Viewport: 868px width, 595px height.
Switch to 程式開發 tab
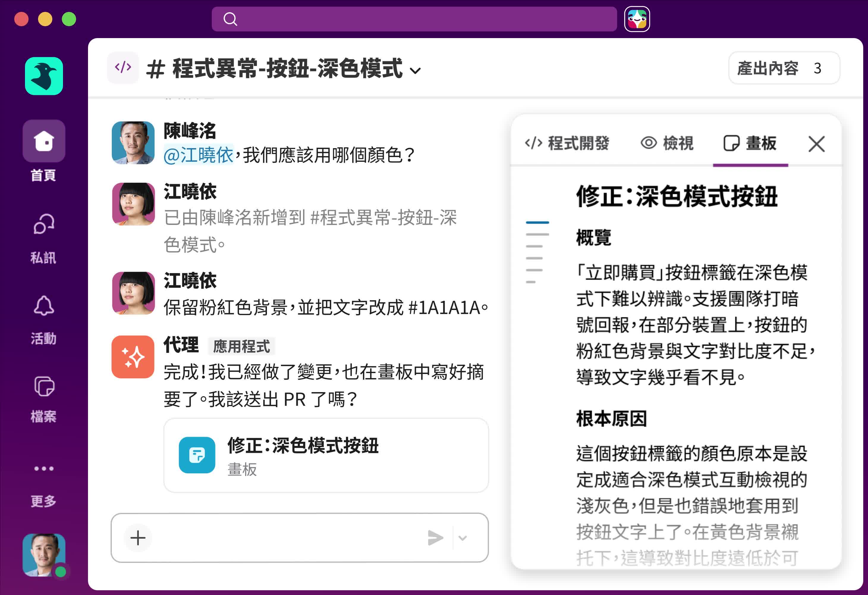[567, 143]
